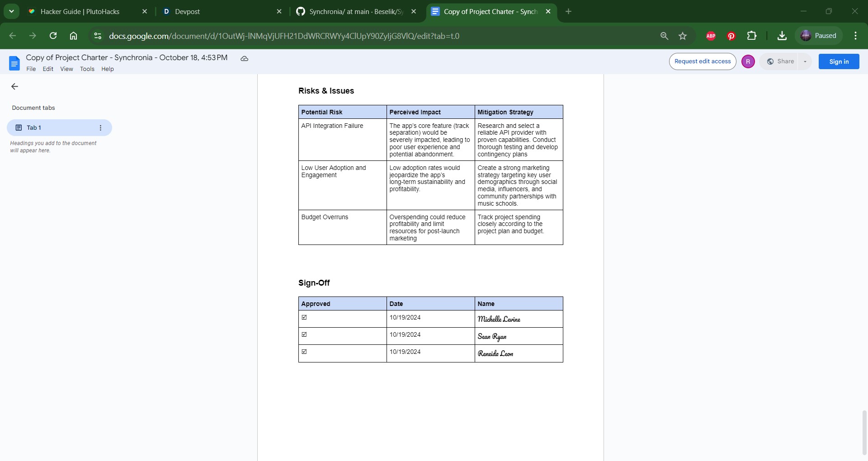Open the browser Downloads icon
The height and width of the screenshot is (461, 868).
782,36
